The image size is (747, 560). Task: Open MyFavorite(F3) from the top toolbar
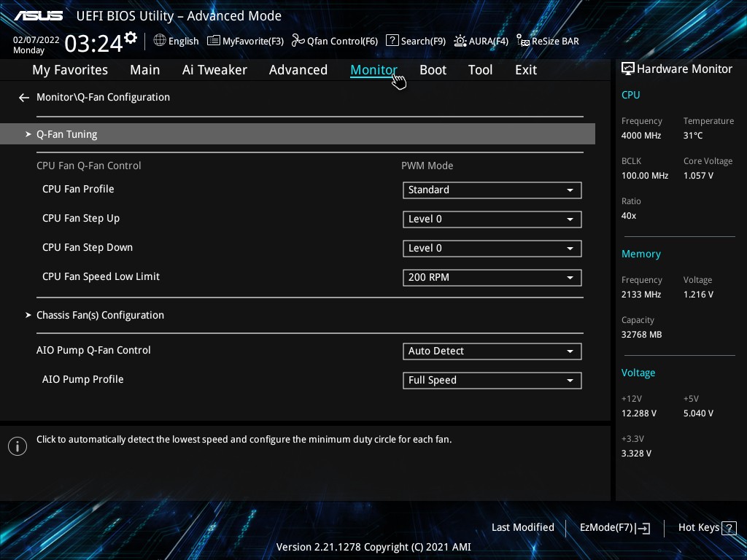214,41
